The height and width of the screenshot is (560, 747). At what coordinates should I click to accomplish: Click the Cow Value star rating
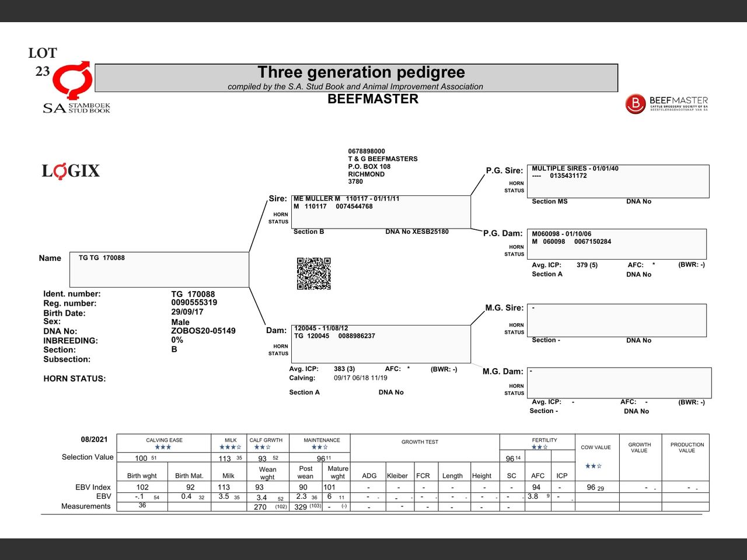tap(593, 466)
